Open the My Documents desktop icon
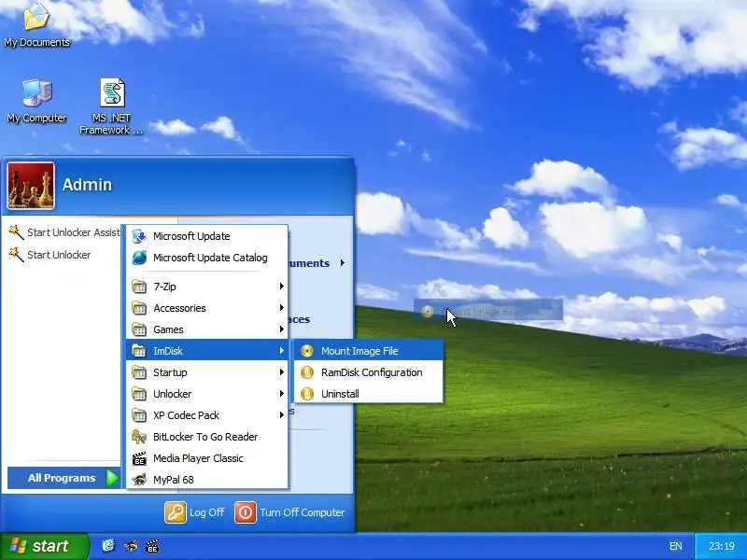 (x=36, y=25)
